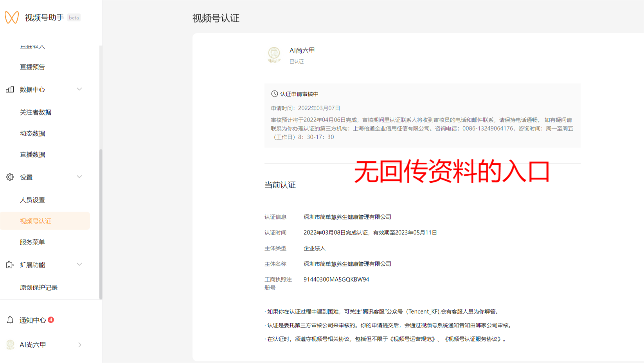The image size is (644, 363).
Task: Click the butterfly logo of 视频号助手
Action: pos(12,17)
